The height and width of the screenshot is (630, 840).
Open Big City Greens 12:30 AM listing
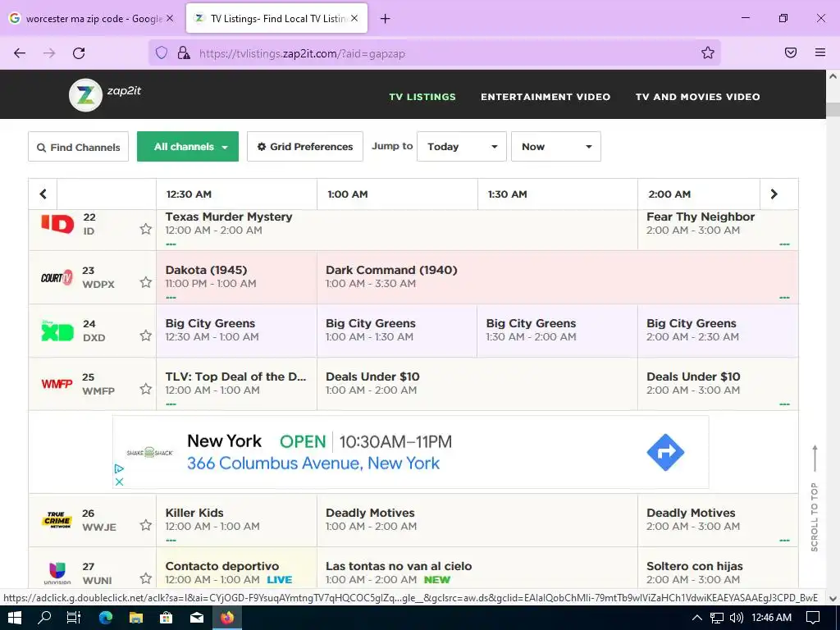pos(237,331)
